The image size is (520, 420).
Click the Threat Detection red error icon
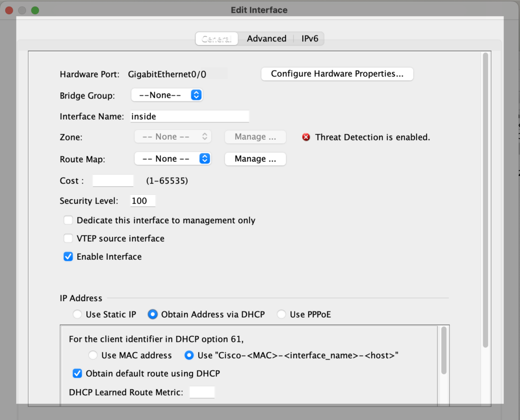click(305, 137)
